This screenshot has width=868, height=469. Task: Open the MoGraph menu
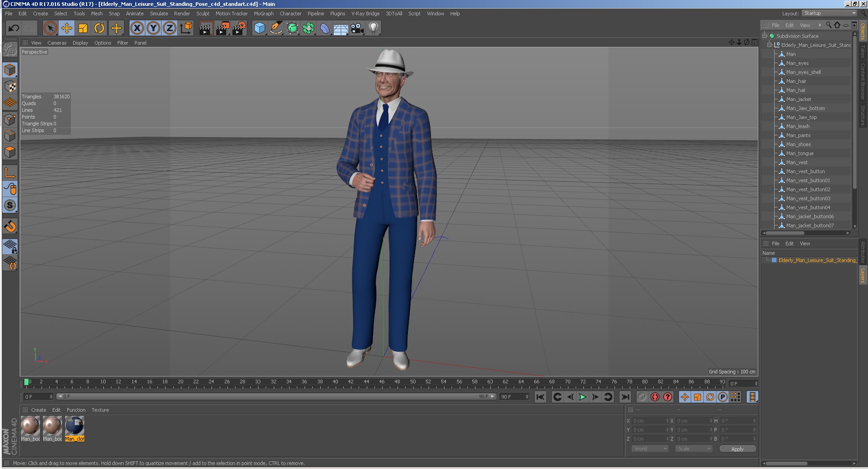pyautogui.click(x=263, y=14)
